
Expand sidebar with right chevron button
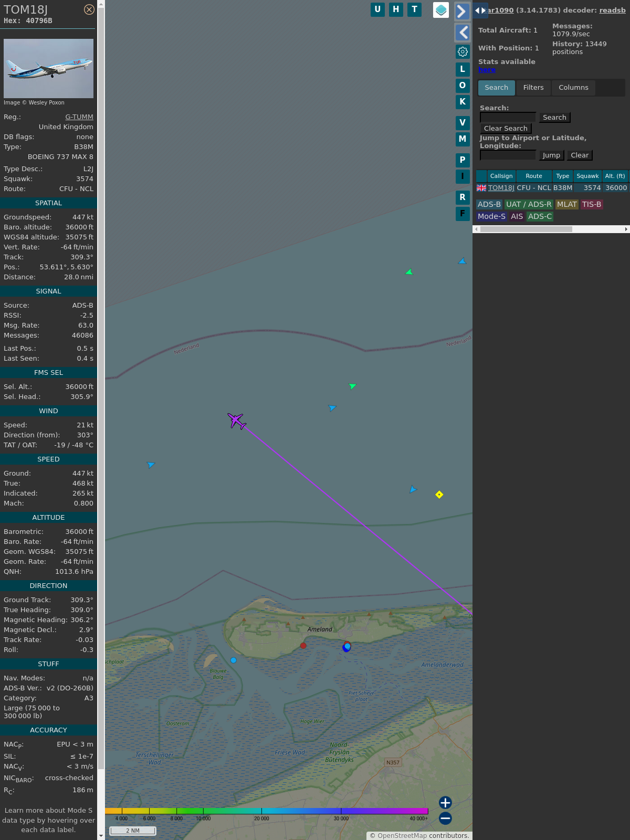[462, 11]
